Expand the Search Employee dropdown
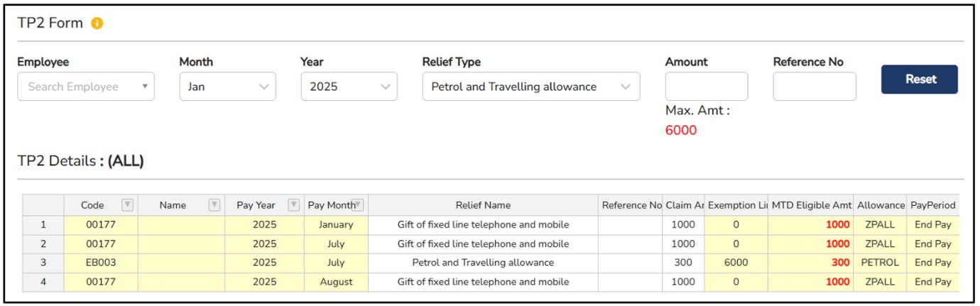 [x=86, y=87]
